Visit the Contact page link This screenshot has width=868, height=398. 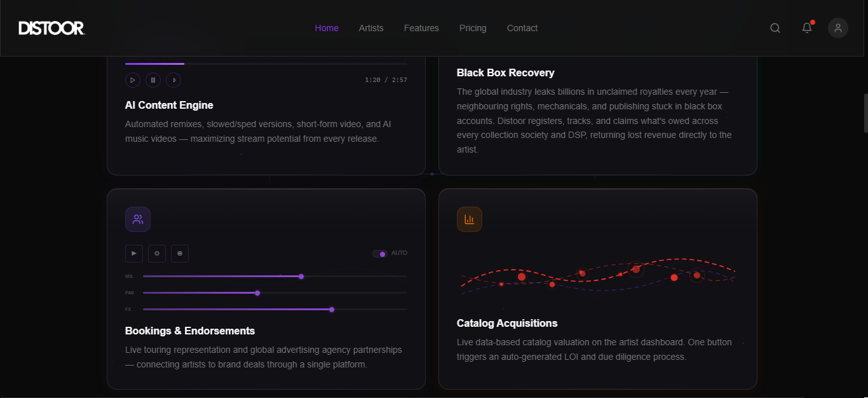coord(522,28)
